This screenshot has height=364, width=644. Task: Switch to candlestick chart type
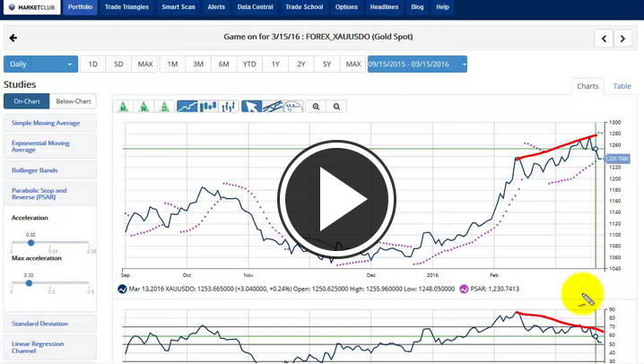208,106
